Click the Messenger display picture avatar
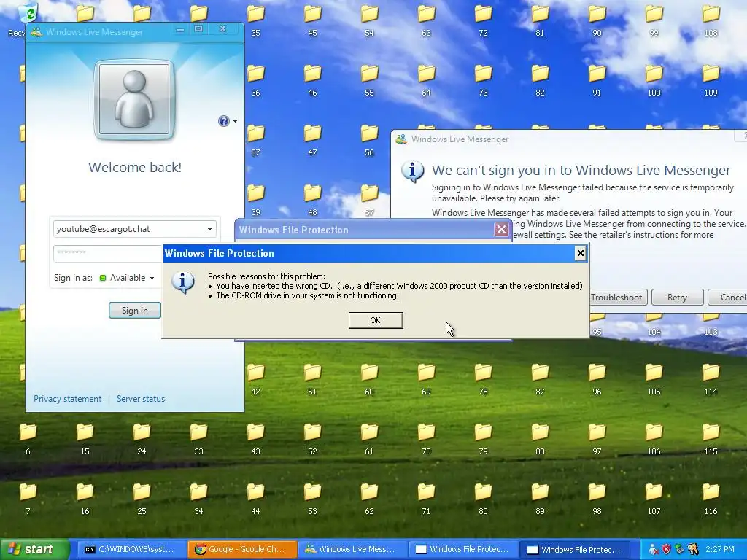The width and height of the screenshot is (747, 560). (134, 100)
